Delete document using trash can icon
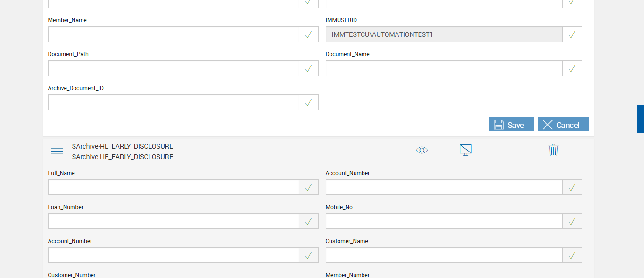The width and height of the screenshot is (644, 278). point(553,150)
